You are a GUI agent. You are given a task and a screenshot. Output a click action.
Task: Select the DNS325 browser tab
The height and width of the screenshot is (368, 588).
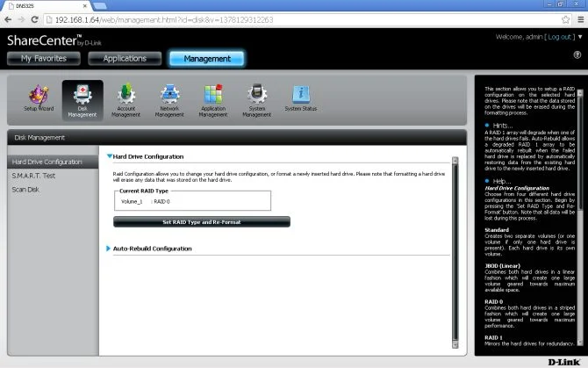(47, 6)
